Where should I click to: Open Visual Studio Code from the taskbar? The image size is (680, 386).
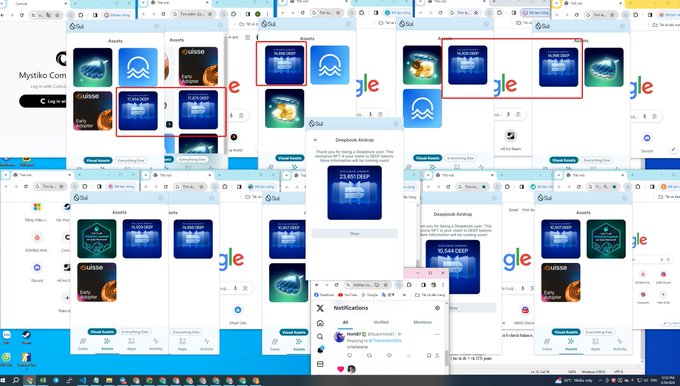(x=82, y=380)
